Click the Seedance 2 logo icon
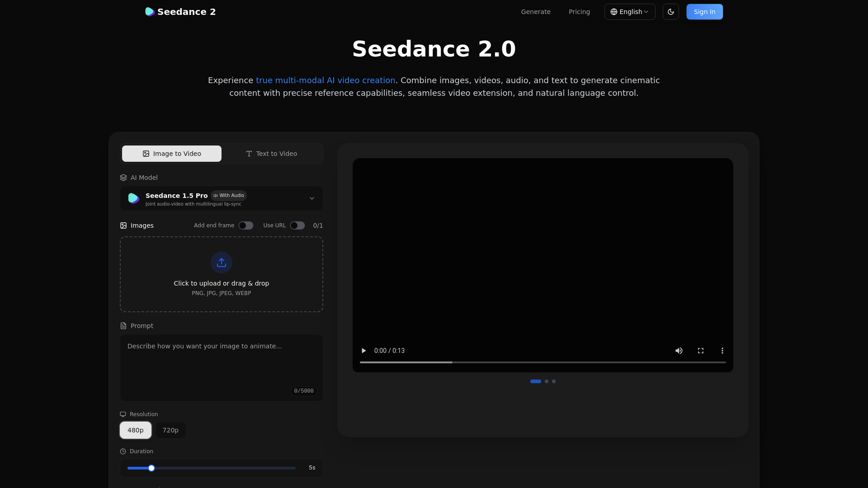 tap(150, 12)
